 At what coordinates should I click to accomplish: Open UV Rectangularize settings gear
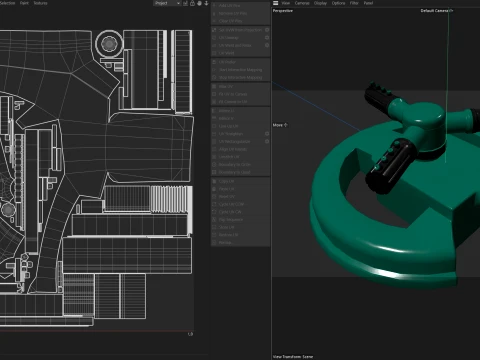267,141
